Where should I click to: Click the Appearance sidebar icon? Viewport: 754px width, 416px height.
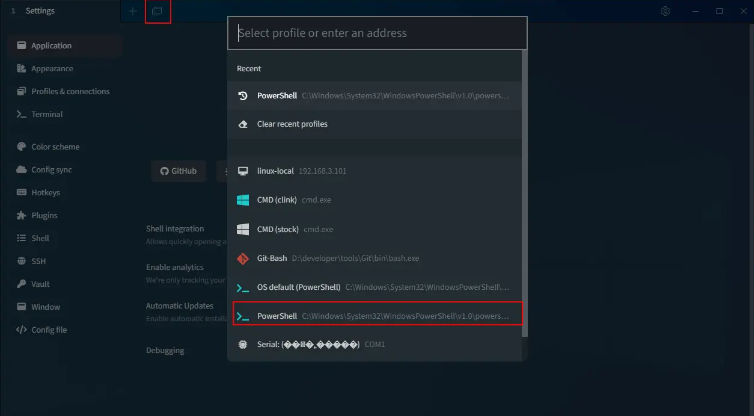pyautogui.click(x=21, y=68)
